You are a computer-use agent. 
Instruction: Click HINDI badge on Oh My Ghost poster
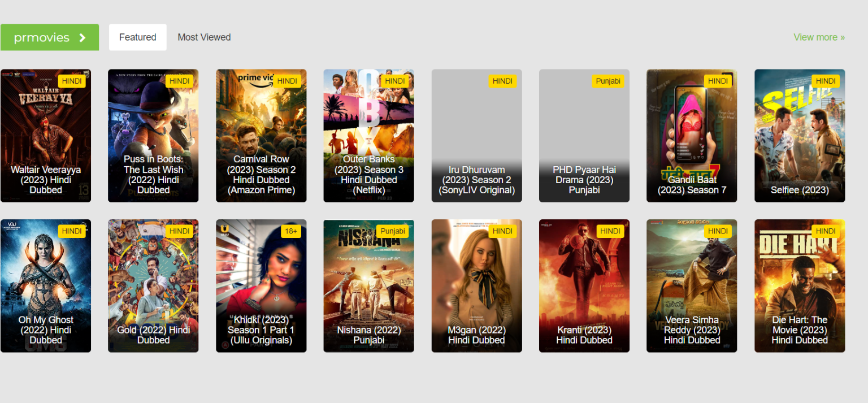click(x=72, y=231)
